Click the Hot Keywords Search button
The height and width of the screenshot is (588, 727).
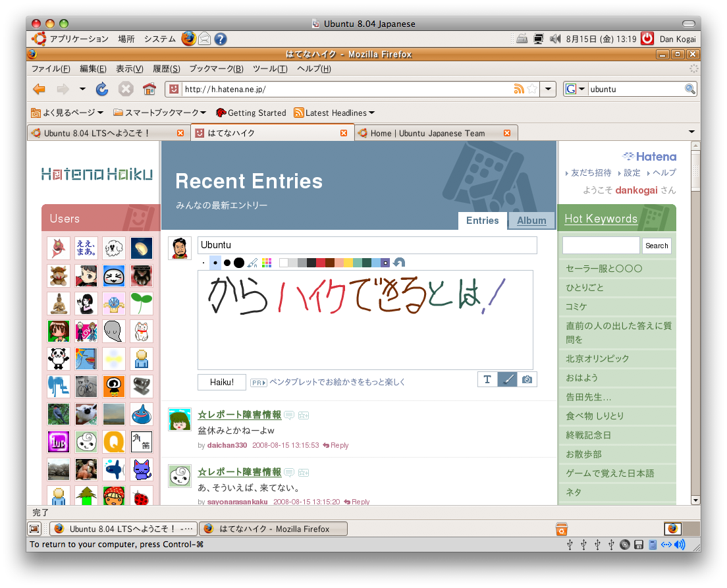coord(657,246)
